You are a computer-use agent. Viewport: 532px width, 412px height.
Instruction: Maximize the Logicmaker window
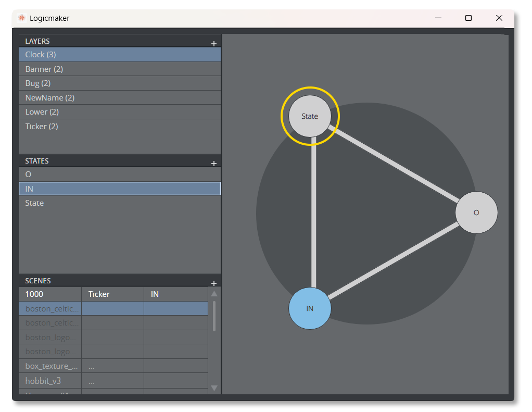(x=468, y=18)
